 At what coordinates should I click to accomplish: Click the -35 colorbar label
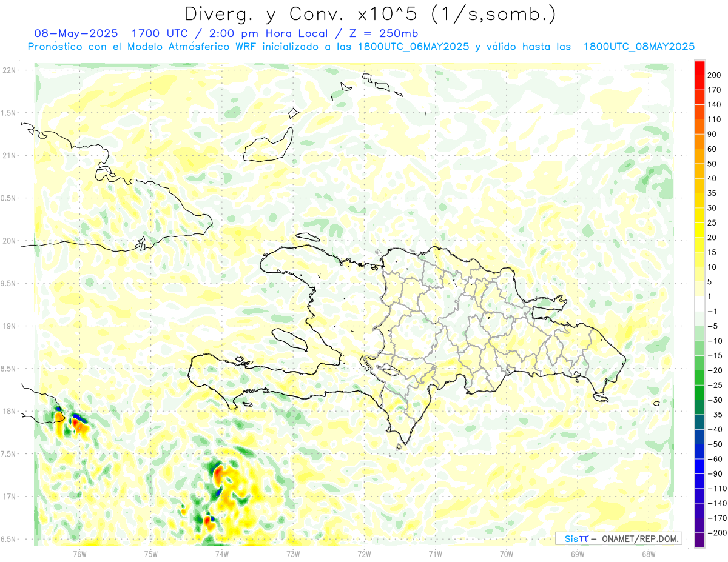click(x=715, y=415)
